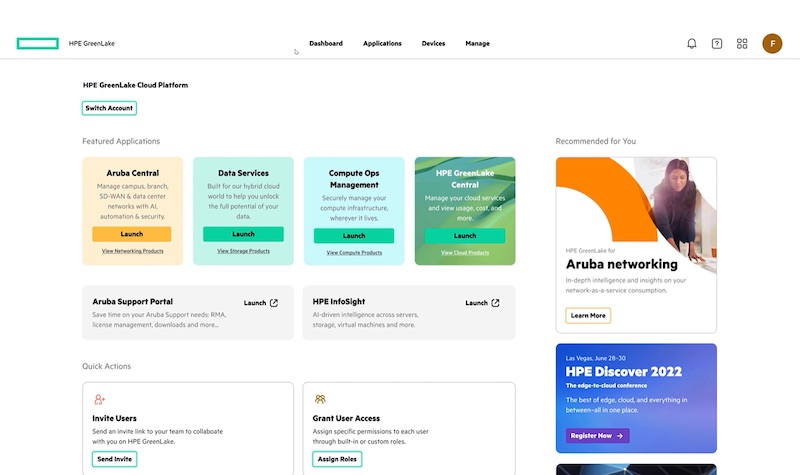Click the HPE Discover 2022 banner title

[x=623, y=371]
